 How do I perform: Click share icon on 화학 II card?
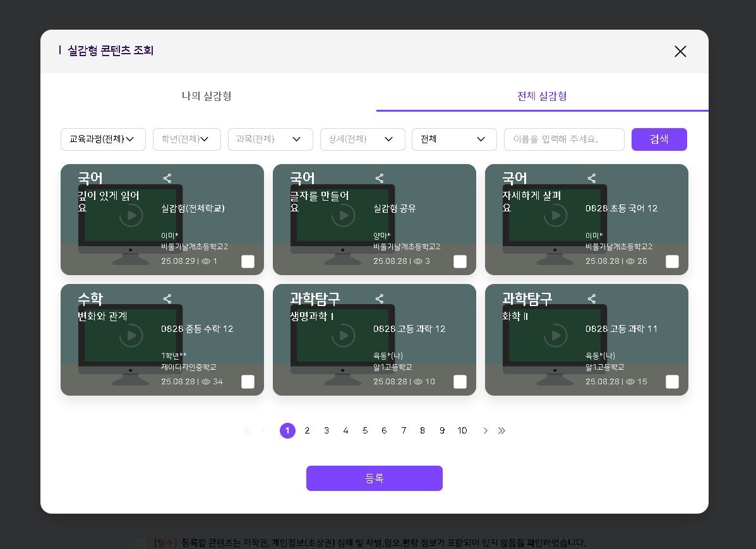[x=592, y=298]
